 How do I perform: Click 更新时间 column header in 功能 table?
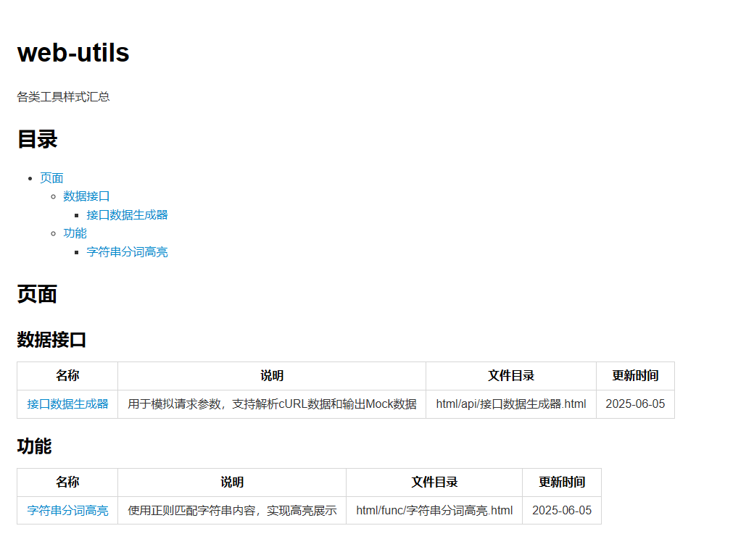(561, 482)
